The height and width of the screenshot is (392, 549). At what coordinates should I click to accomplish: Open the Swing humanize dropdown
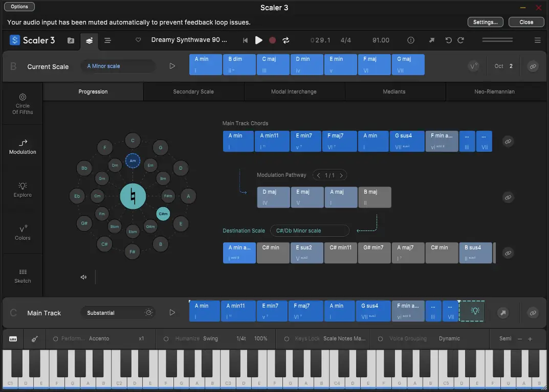pos(210,339)
